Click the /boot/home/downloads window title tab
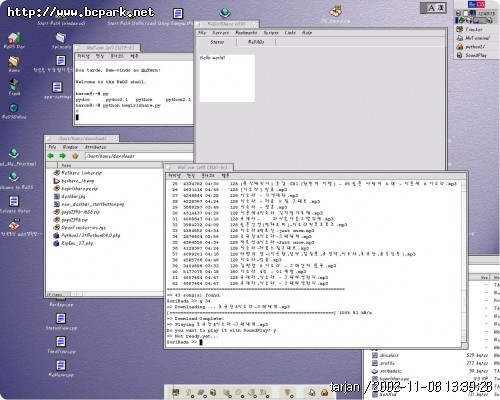The width and height of the screenshot is (500, 400). pos(82,138)
